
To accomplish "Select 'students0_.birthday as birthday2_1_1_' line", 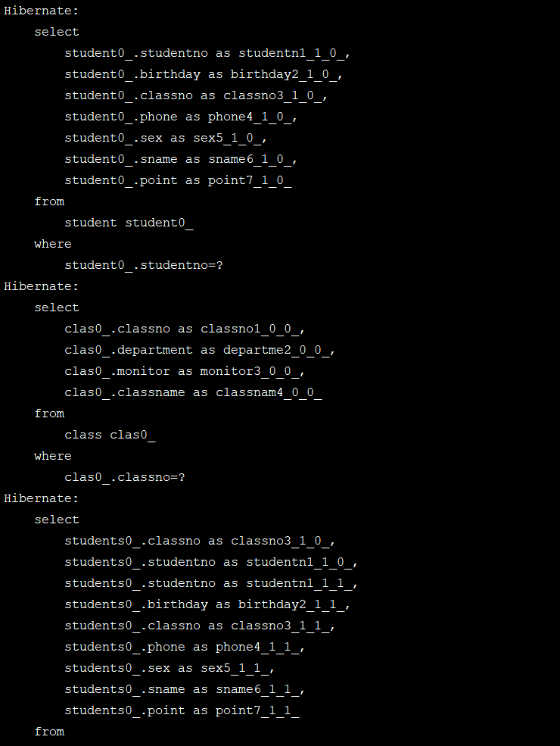I will [x=207, y=604].
